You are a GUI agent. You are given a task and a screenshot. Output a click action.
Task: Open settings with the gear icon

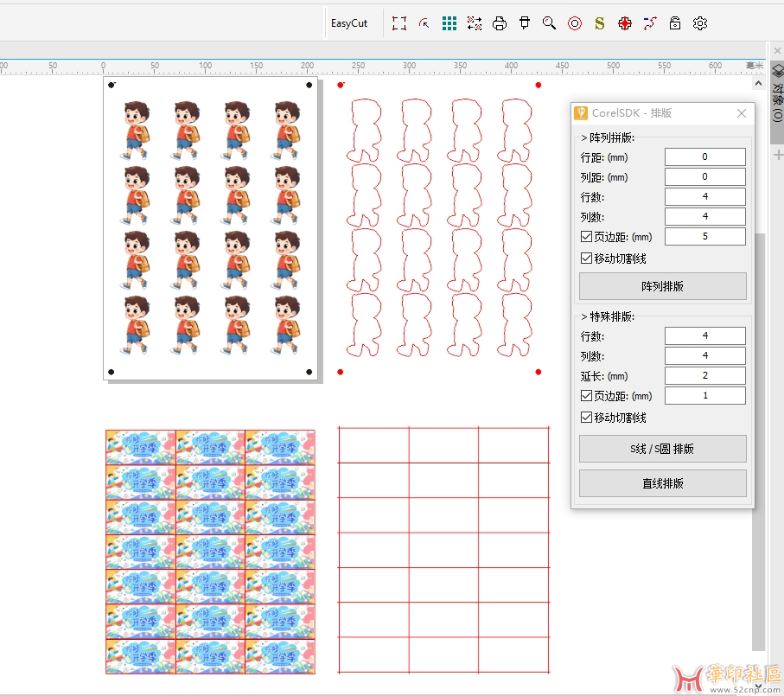700,23
